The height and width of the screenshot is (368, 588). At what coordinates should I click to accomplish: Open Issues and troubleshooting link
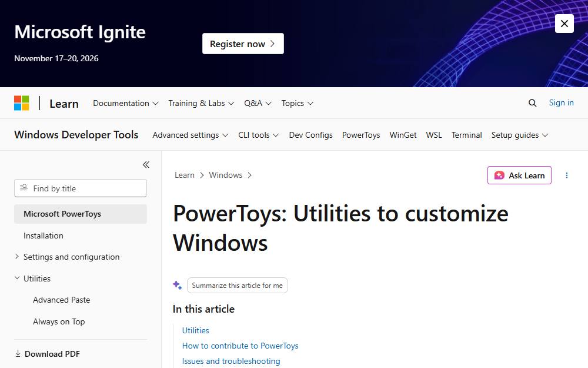[x=231, y=362]
